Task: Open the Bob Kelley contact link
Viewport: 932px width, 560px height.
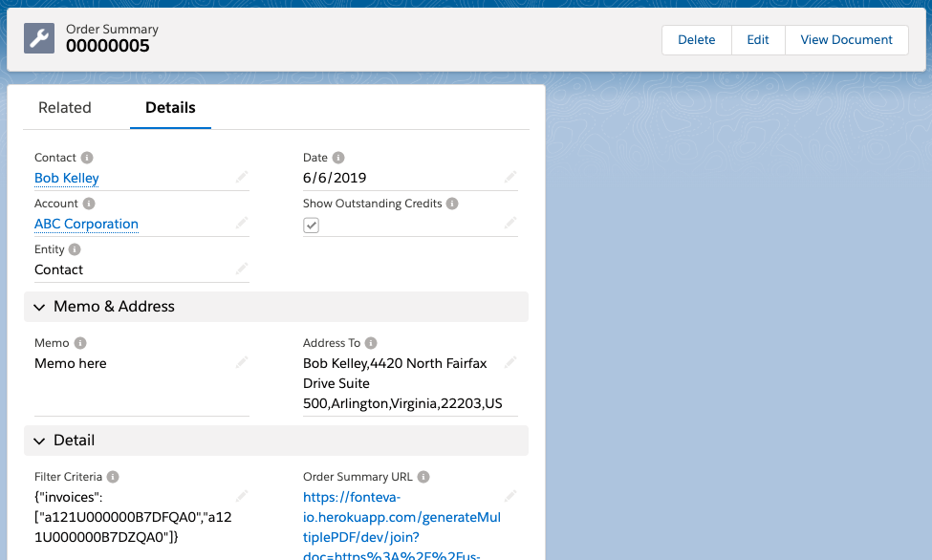Action: coord(67,178)
